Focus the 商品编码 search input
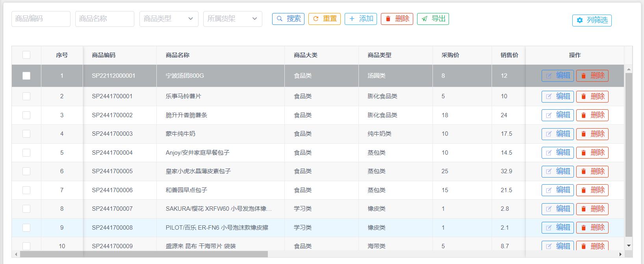Screen dimensions: 644x264 point(41,19)
